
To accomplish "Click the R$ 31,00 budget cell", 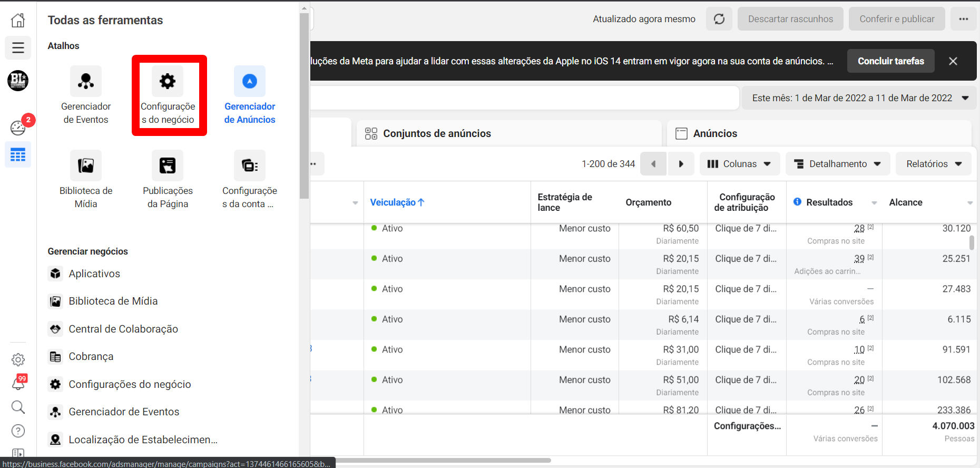I will 681,349.
